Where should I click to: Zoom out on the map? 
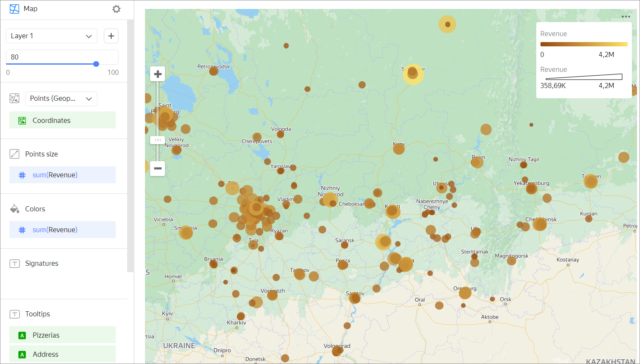point(157,168)
